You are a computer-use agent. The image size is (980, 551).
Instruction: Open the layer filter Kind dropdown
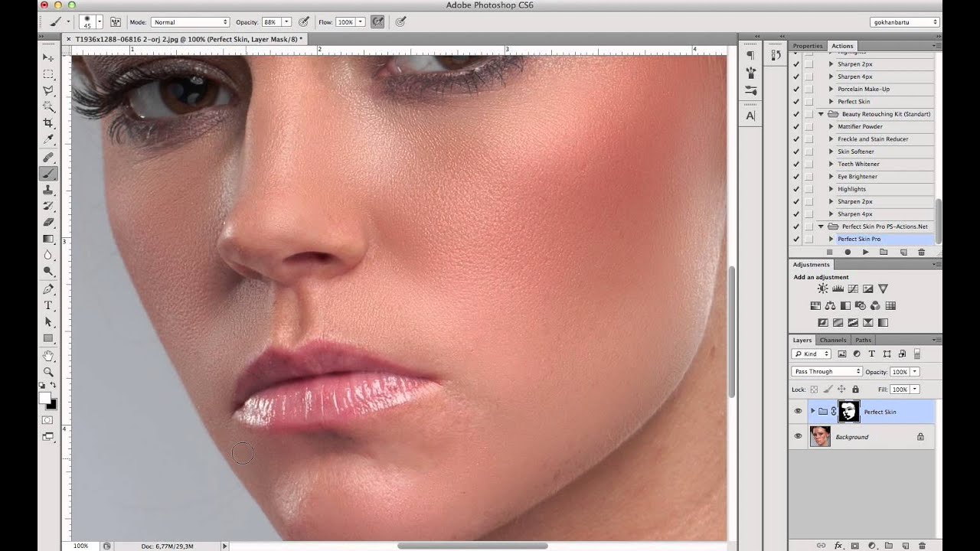[x=812, y=354]
